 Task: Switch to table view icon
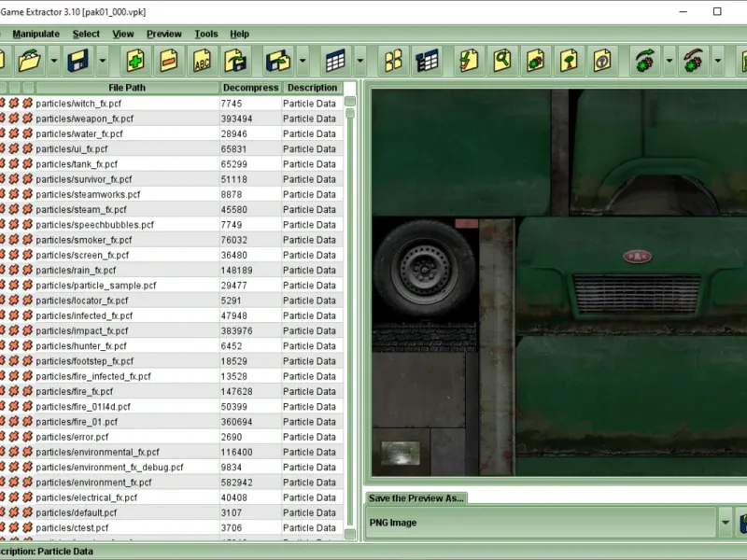click(335, 61)
